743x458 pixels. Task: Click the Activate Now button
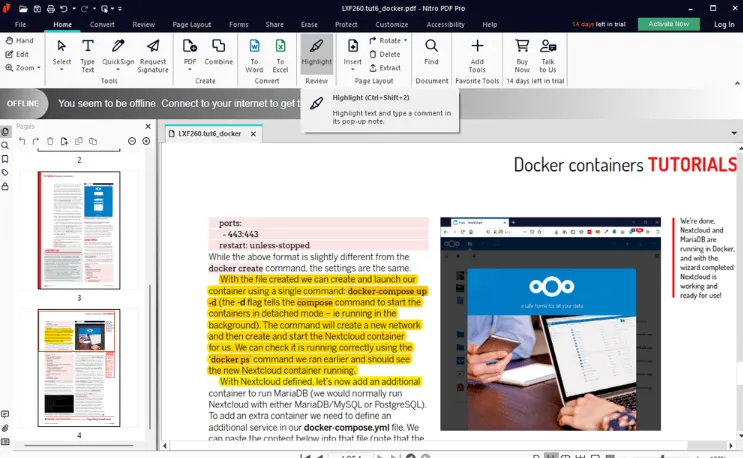click(x=669, y=24)
